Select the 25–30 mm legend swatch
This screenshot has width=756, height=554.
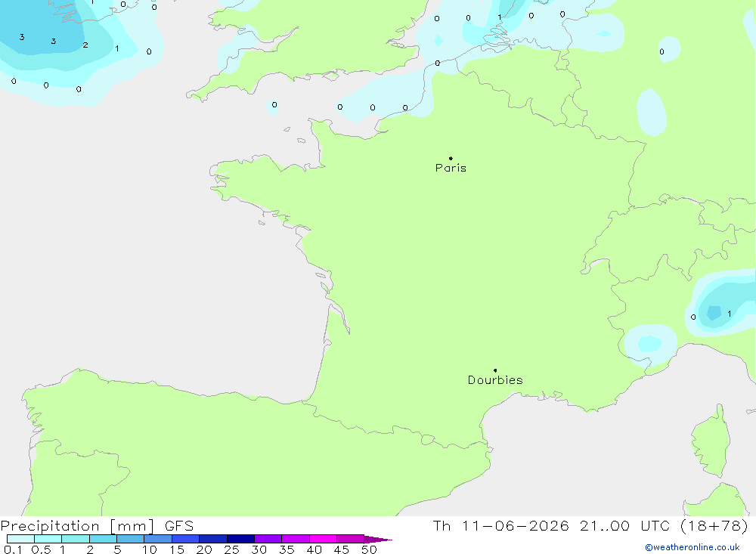click(x=240, y=539)
